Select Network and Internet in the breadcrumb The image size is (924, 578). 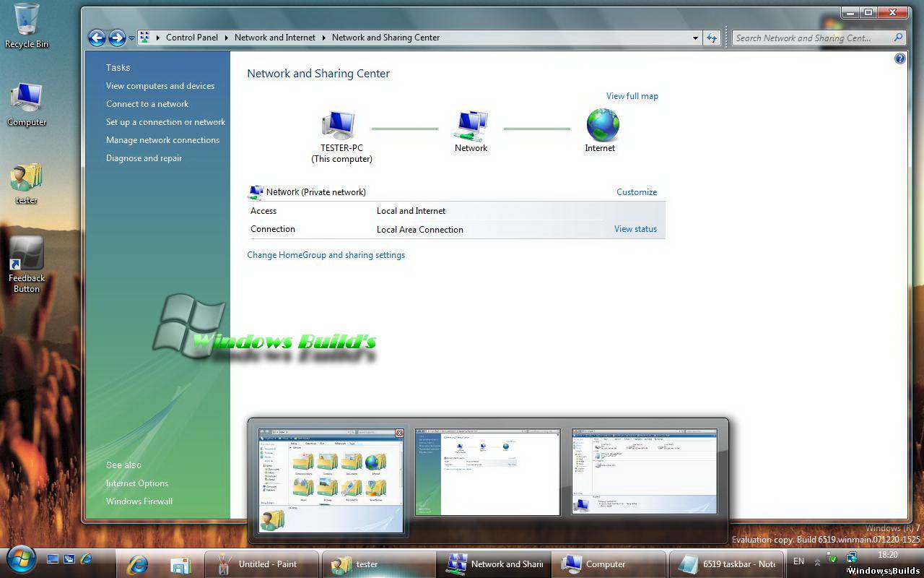tap(275, 38)
